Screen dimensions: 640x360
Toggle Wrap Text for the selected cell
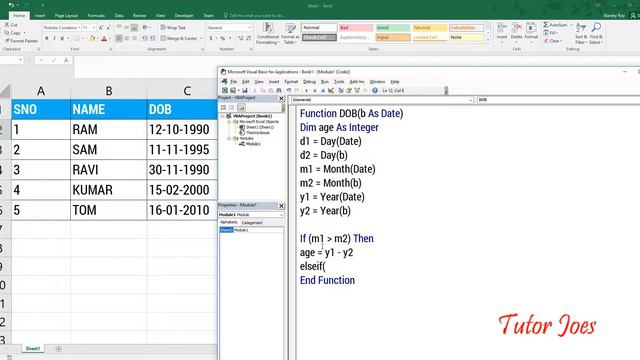[x=173, y=27]
